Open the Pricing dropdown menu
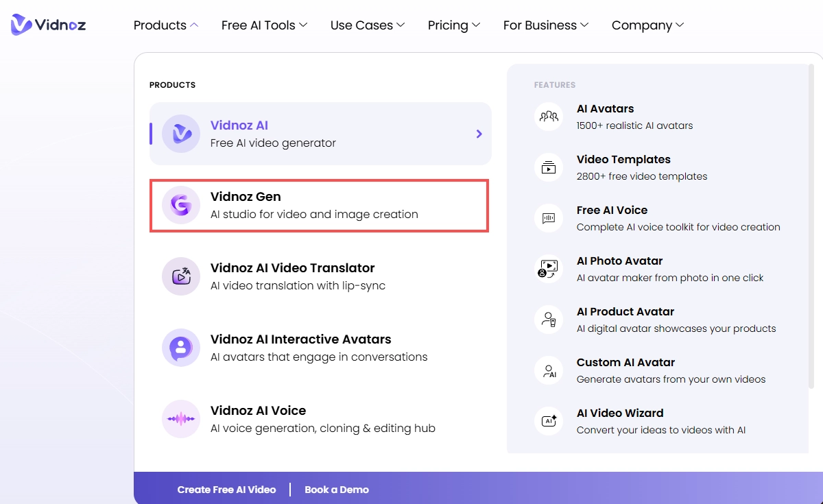Viewport: 823px width, 504px height. tap(453, 25)
